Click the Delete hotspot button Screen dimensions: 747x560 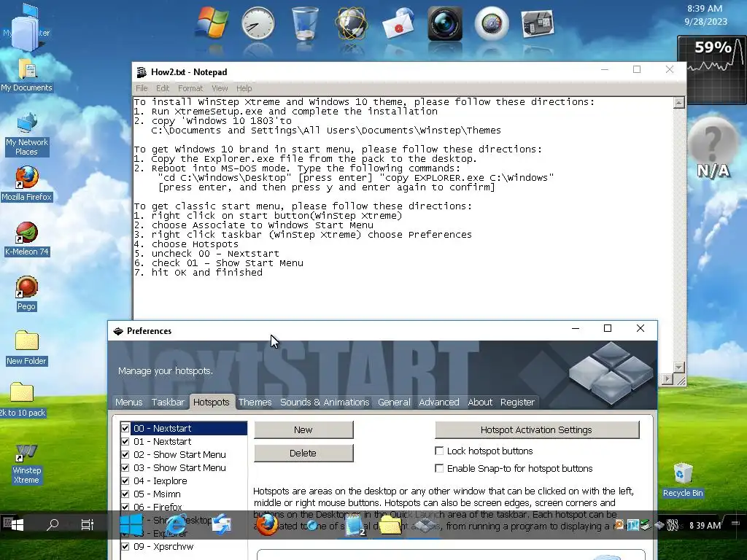pyautogui.click(x=303, y=453)
